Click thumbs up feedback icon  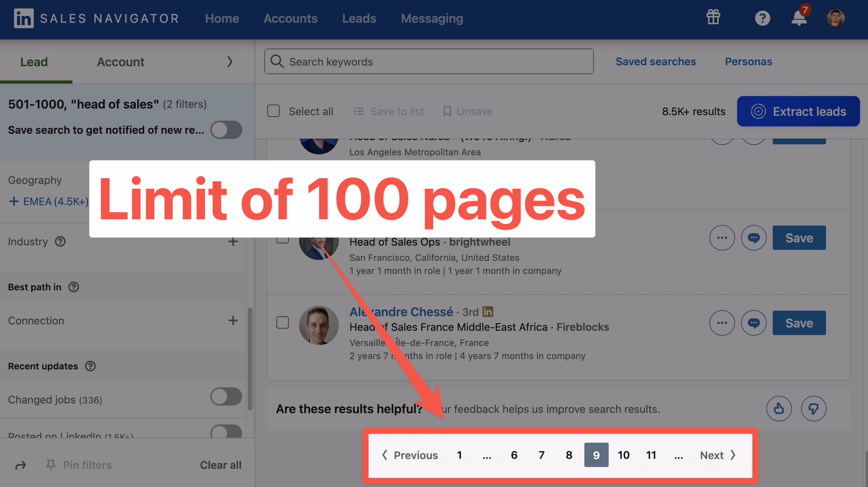pyautogui.click(x=779, y=409)
